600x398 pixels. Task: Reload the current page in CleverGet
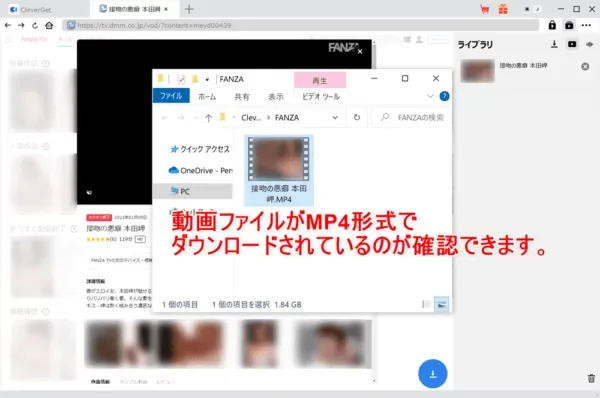(35, 25)
